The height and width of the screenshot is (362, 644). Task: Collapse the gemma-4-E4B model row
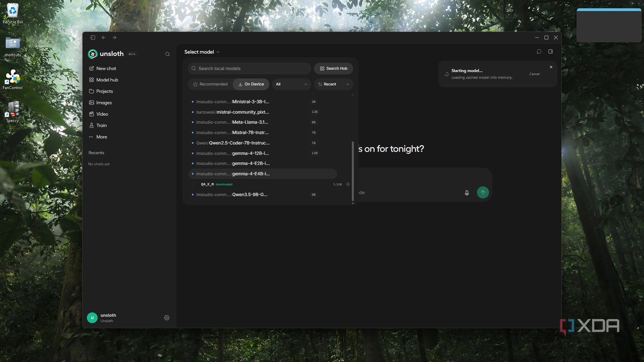[x=262, y=174]
